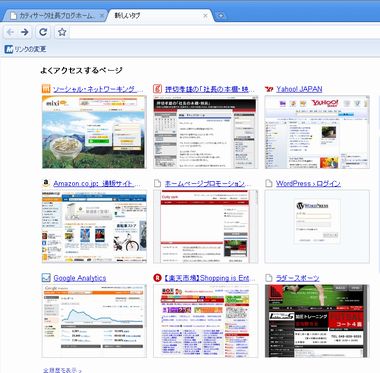Reload the page with the refresh icon
This screenshot has width=380, height=373.
(x=43, y=32)
